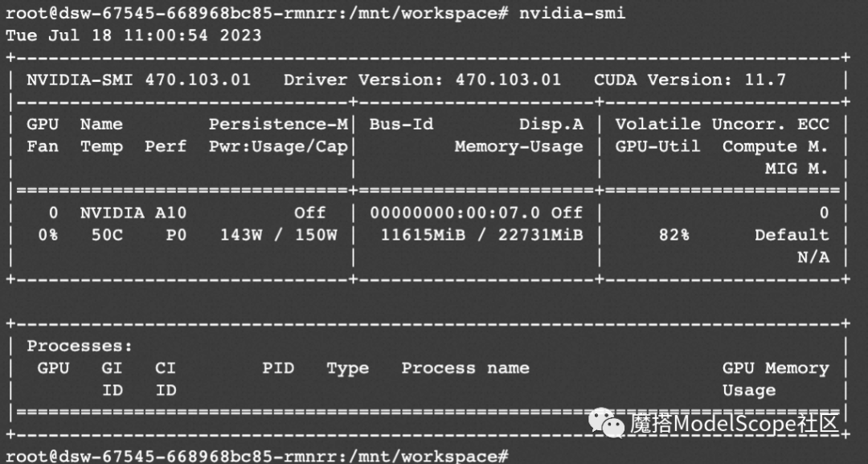Click the Processes: section label
The width and height of the screenshot is (868, 464).
pyautogui.click(x=80, y=346)
